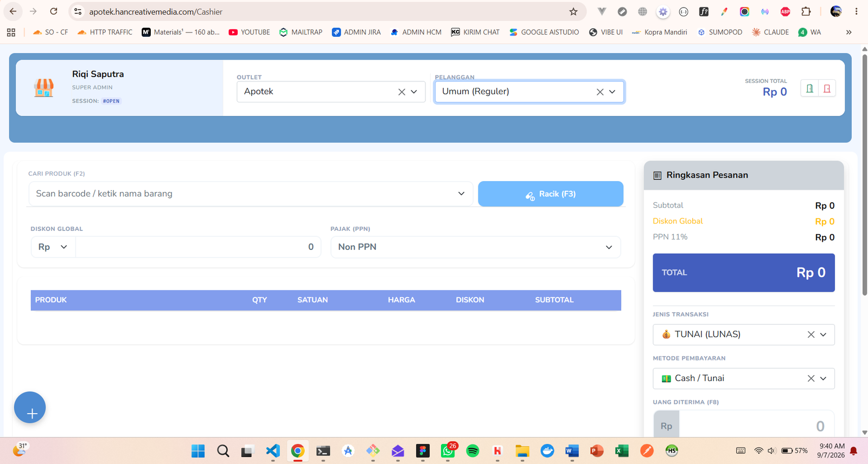
Task: Click the battery 57% tray indicator
Action: click(794, 451)
